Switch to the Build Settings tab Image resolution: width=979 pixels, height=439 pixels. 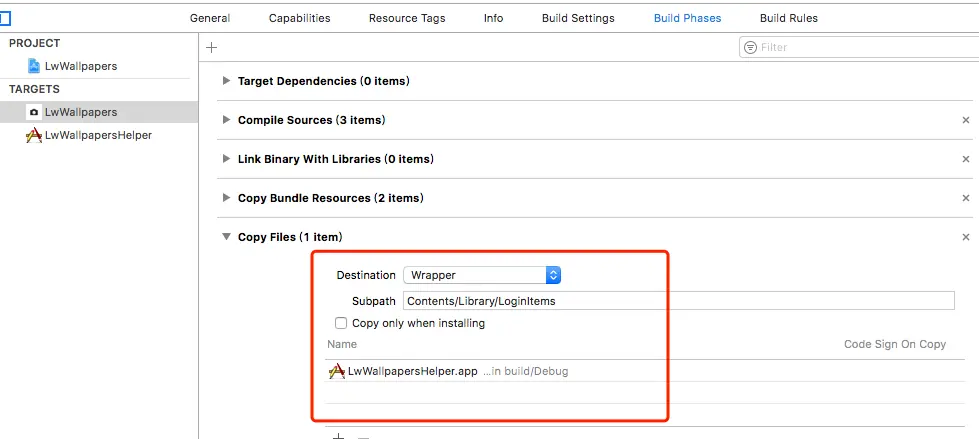click(x=578, y=18)
